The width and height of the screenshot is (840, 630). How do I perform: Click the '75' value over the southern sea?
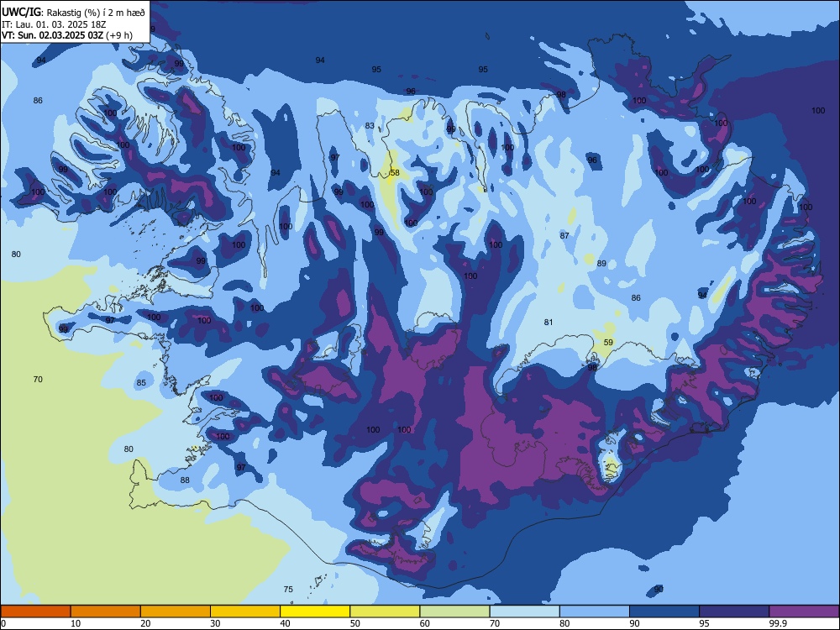click(288, 590)
